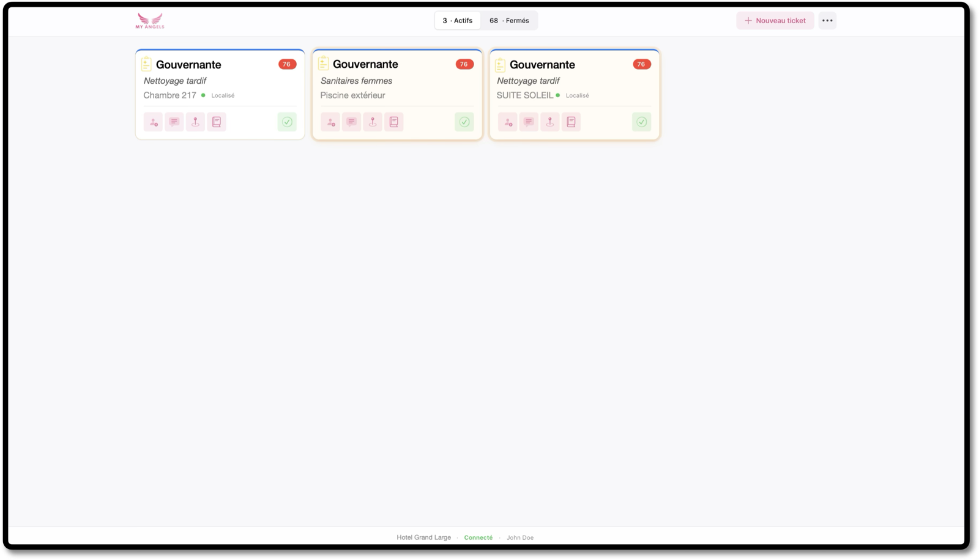The image size is (979, 560).
Task: Click the My Angels logo
Action: [150, 21]
